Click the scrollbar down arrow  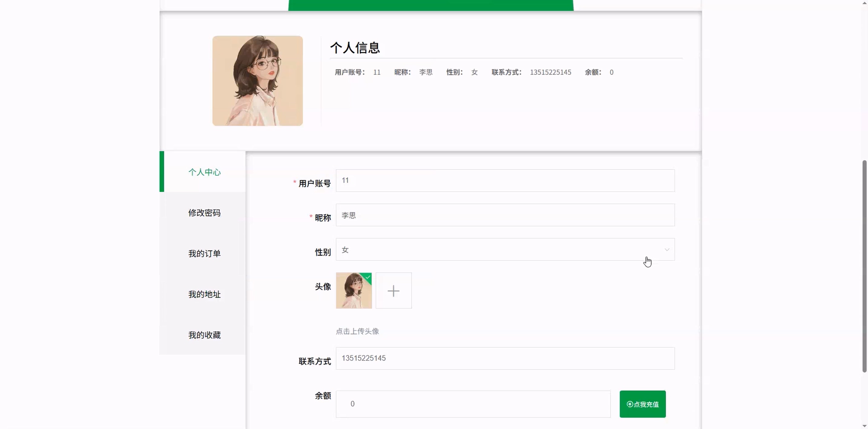tap(864, 426)
